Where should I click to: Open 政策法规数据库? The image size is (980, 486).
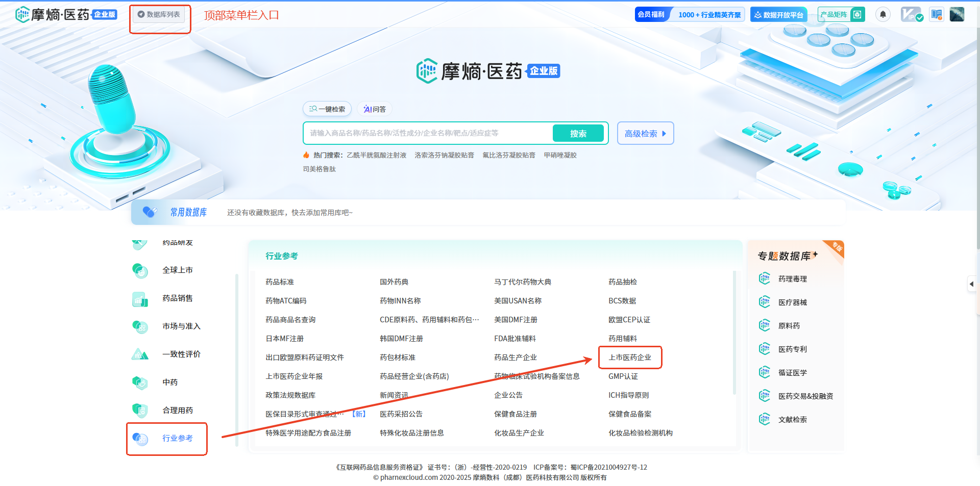pos(290,395)
